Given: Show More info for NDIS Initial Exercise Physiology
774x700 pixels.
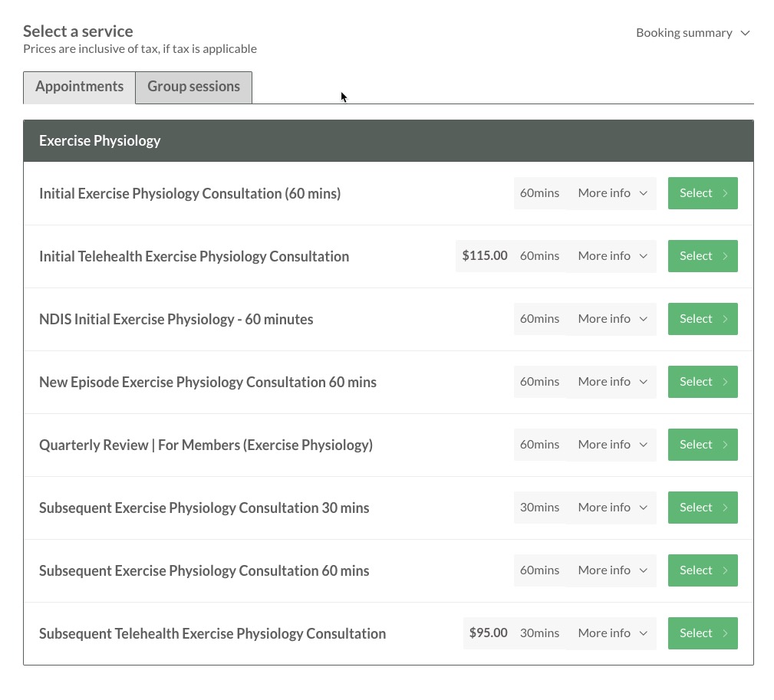Looking at the screenshot, I should point(612,319).
